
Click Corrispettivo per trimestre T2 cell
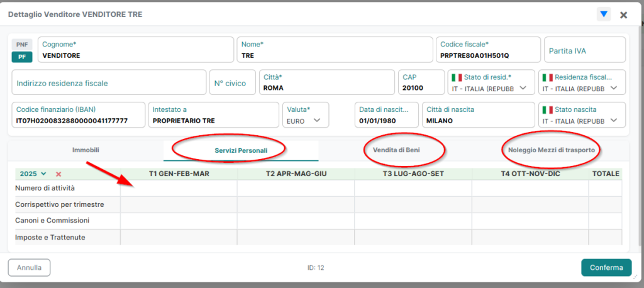pos(296,204)
